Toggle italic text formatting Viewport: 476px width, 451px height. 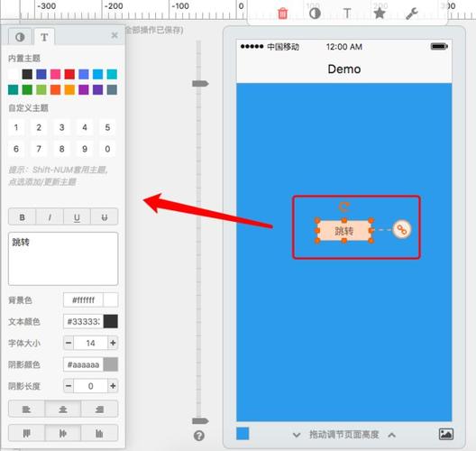click(x=50, y=216)
